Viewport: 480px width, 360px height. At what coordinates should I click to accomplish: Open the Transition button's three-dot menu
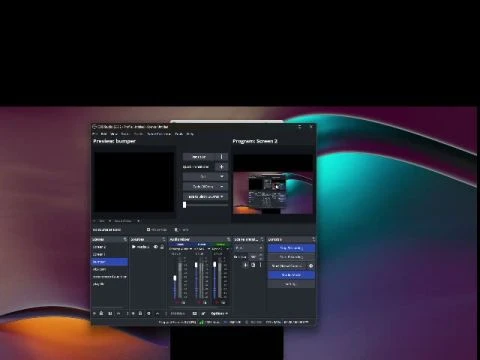222,157
